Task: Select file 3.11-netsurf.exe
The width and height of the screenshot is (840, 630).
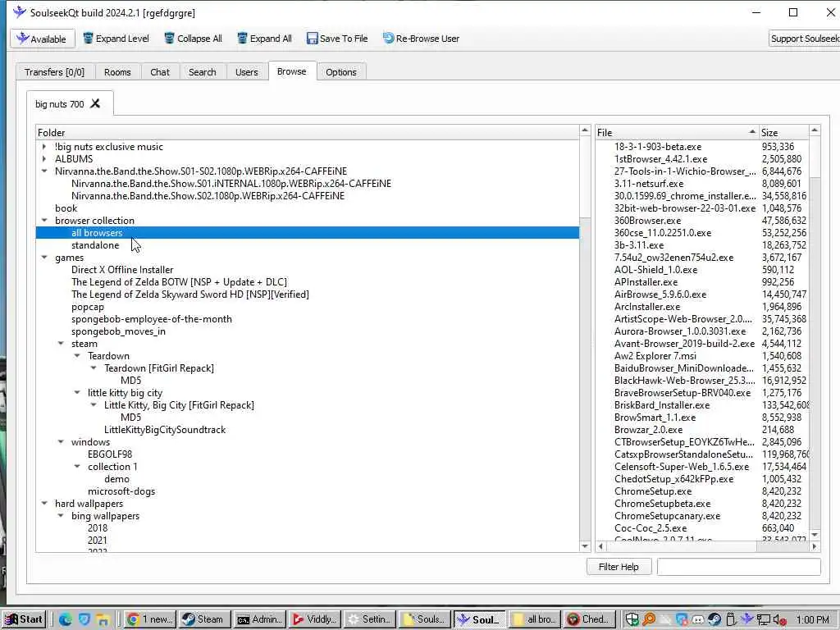Action: coord(649,183)
